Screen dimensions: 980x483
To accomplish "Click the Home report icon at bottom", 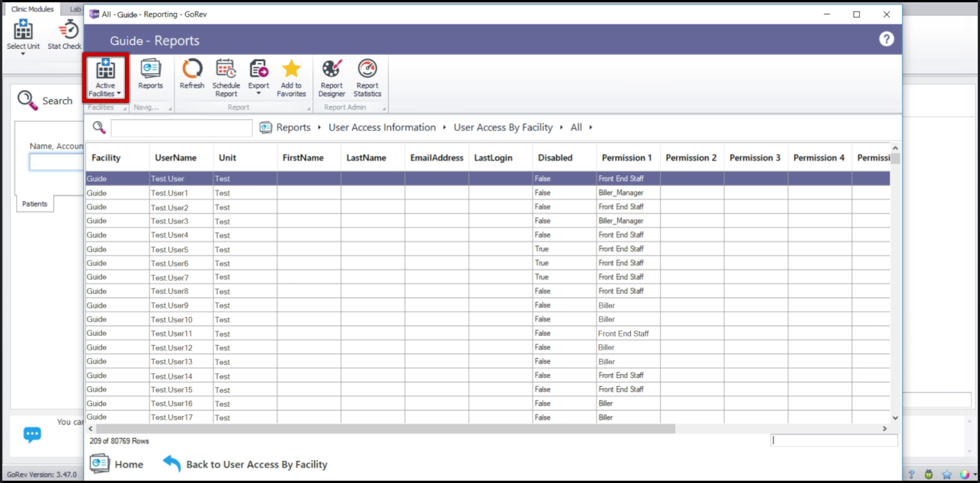I will pyautogui.click(x=100, y=463).
